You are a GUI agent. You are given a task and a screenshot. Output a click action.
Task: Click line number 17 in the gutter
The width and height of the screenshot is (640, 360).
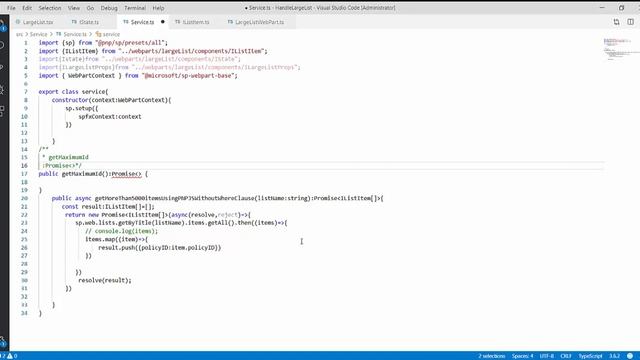(x=24, y=174)
